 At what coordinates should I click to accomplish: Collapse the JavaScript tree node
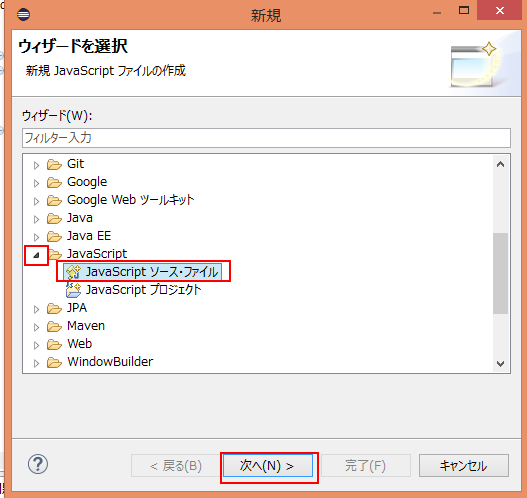coord(36,255)
